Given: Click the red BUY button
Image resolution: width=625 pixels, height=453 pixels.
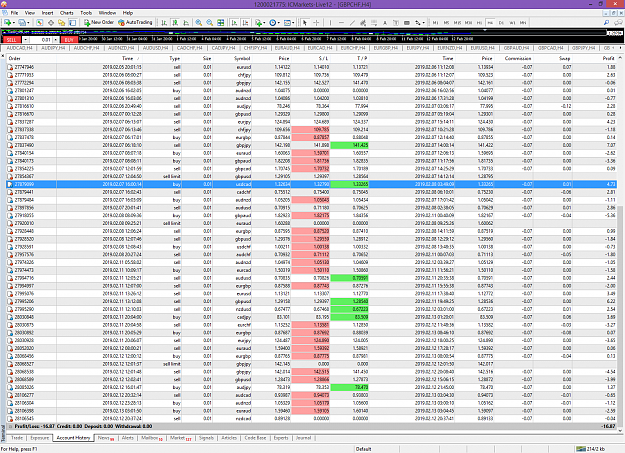Looking at the screenshot, I should coord(69,39).
